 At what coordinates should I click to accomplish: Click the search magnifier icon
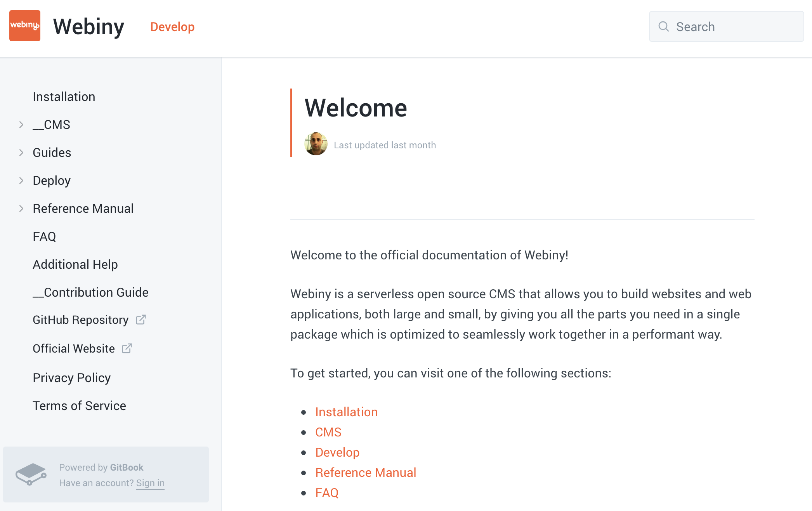click(x=664, y=26)
